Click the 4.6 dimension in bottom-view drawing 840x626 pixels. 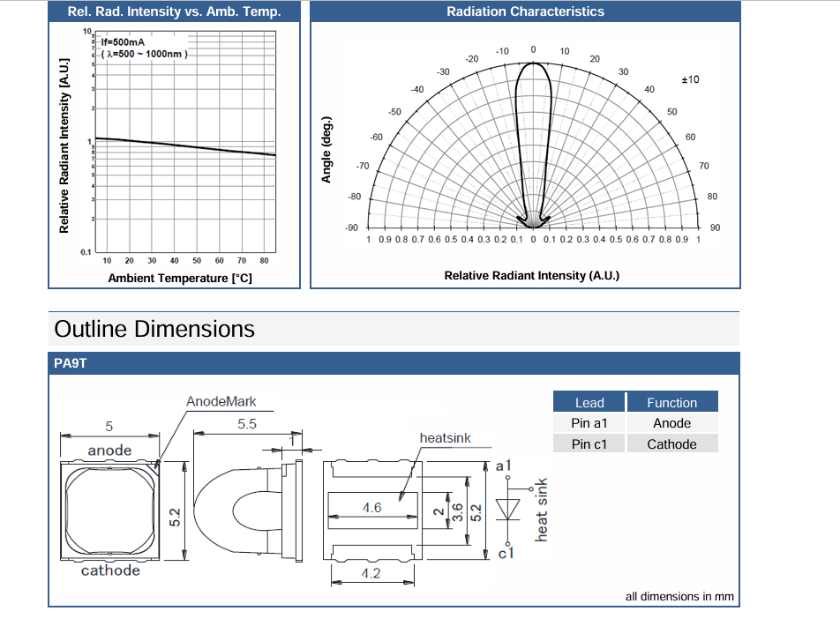click(x=371, y=508)
